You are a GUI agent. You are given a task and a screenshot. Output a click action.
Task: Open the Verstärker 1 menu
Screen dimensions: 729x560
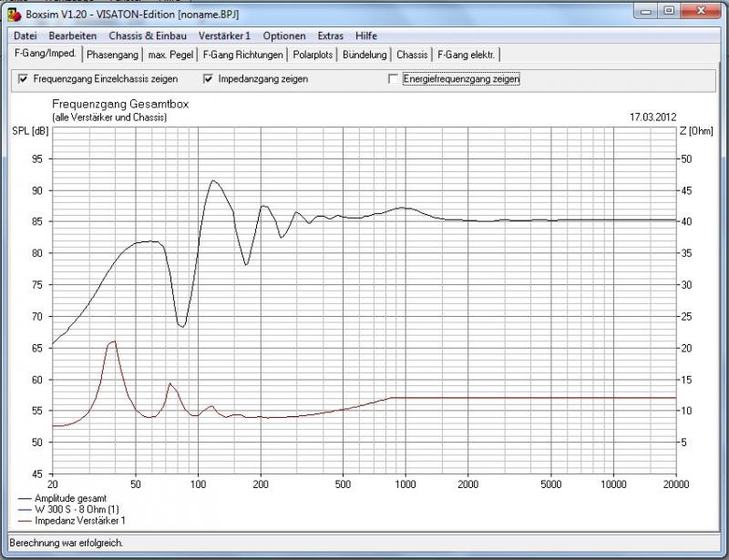point(223,36)
